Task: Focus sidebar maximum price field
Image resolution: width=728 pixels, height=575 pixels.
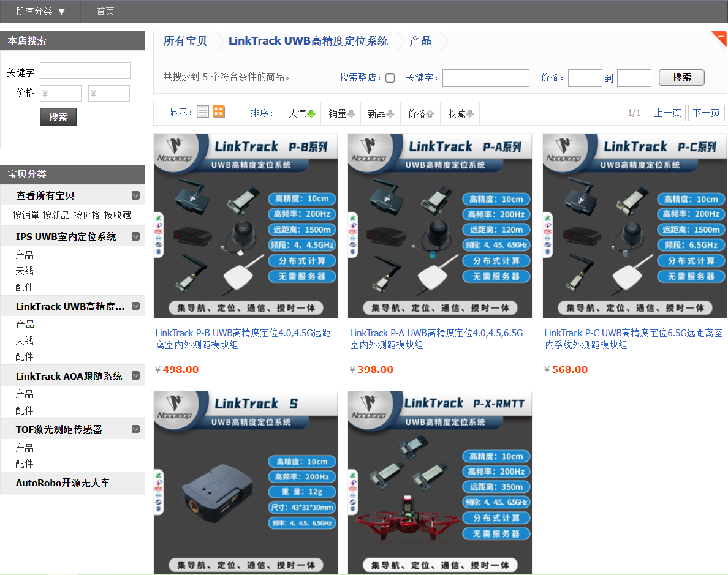Action: tap(109, 93)
